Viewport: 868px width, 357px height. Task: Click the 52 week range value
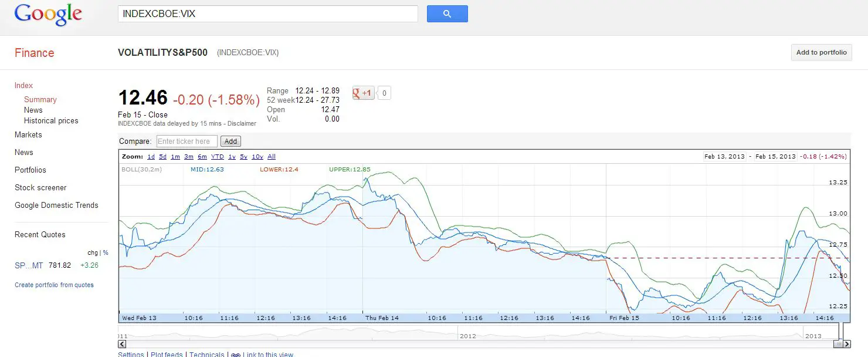317,100
